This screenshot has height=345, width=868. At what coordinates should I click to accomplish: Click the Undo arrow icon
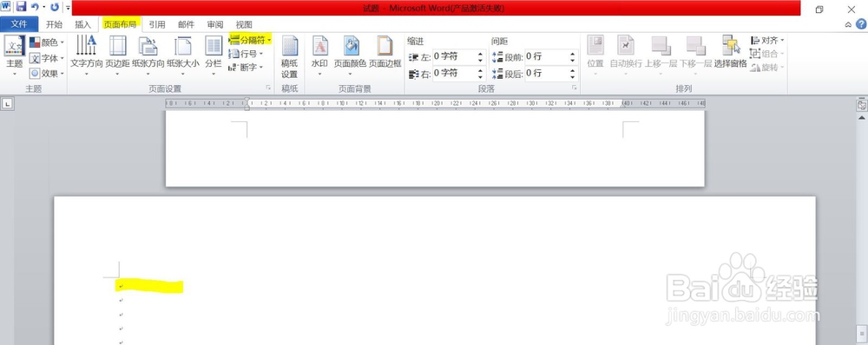click(35, 7)
